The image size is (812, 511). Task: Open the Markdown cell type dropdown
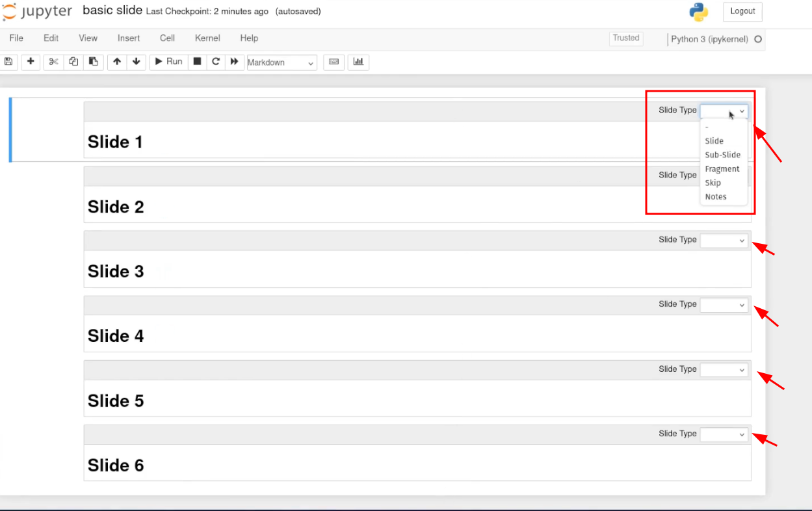[282, 63]
